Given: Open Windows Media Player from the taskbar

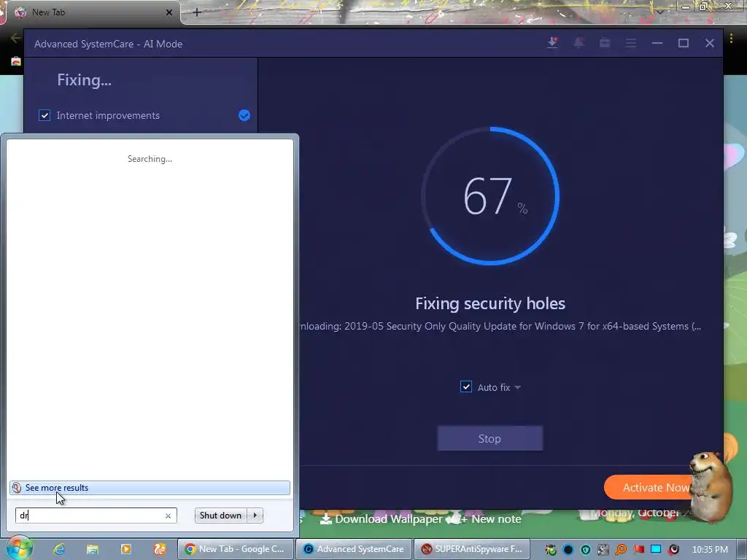Looking at the screenshot, I should point(125,549).
